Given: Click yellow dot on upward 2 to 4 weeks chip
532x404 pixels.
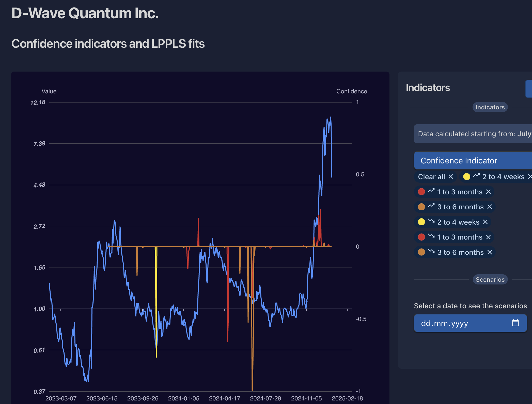Looking at the screenshot, I should click(x=467, y=177).
